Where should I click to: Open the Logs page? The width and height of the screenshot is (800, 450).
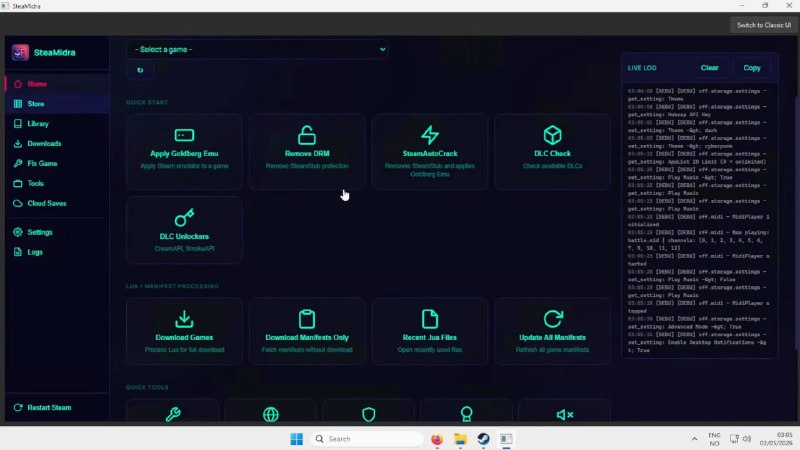(x=57, y=252)
